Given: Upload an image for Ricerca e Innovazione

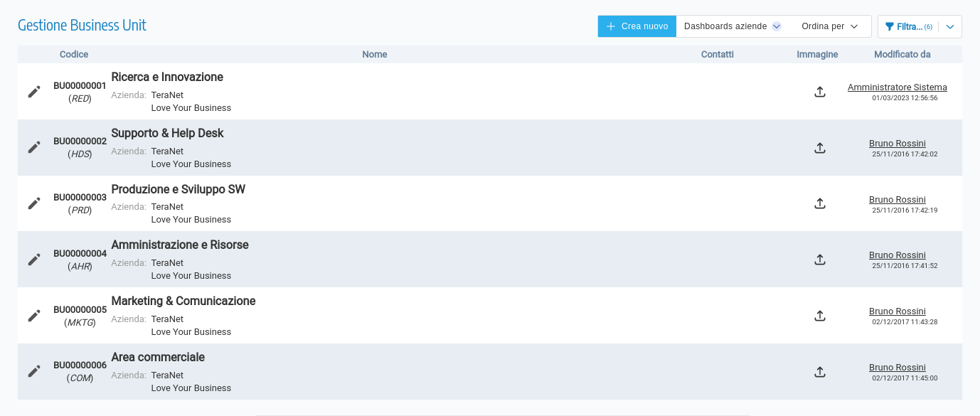Looking at the screenshot, I should click(x=819, y=92).
